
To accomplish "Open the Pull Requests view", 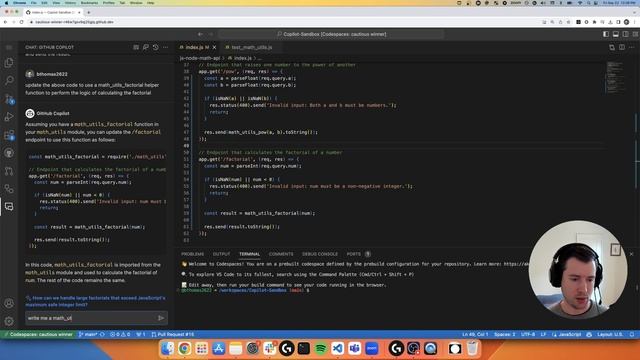I will tap(9, 171).
